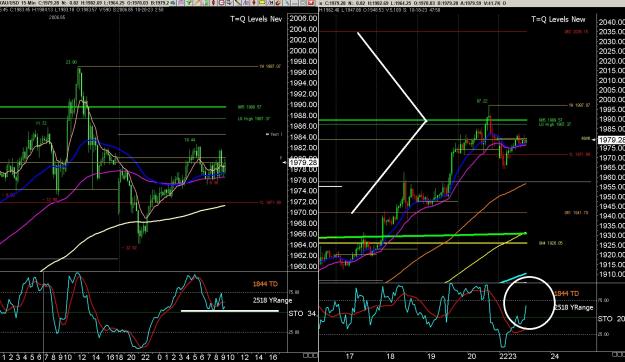This screenshot has height=362, width=625.
Task: Click 2000.00 on the left price axis
Action: [303, 51]
